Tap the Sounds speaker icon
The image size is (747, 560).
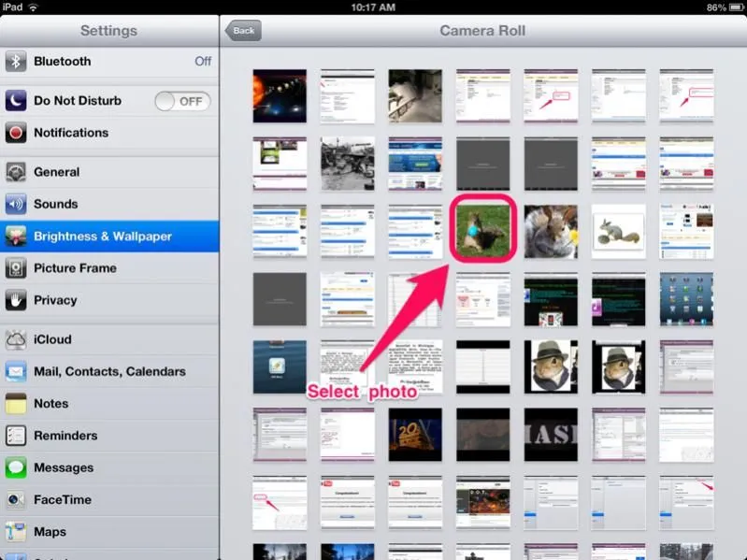16,204
